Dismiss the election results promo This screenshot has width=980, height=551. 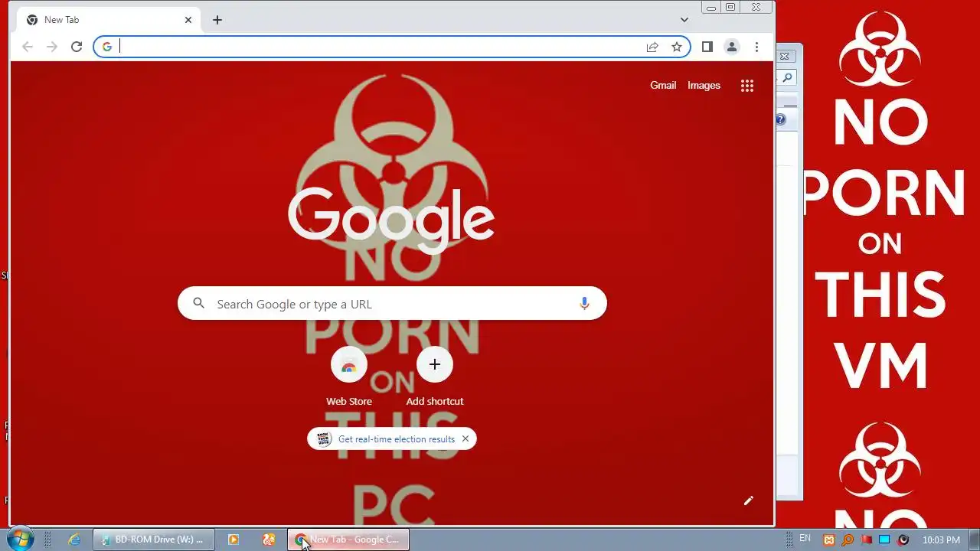point(465,439)
